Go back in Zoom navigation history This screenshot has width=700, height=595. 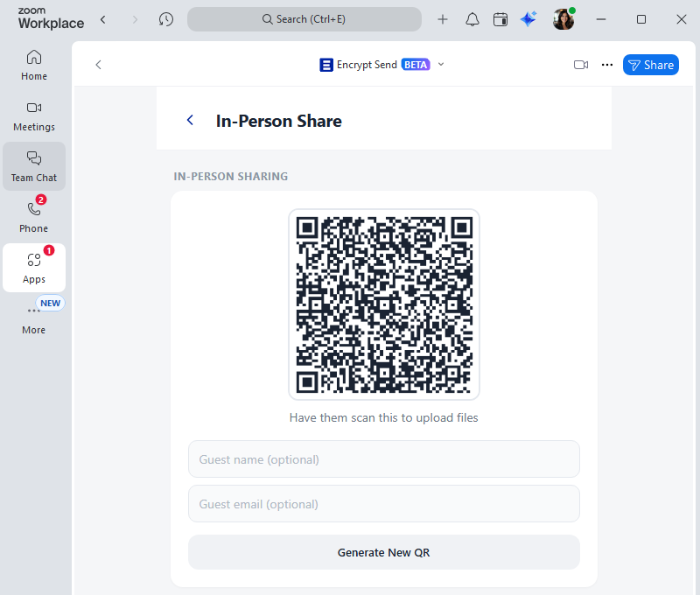[x=103, y=19]
